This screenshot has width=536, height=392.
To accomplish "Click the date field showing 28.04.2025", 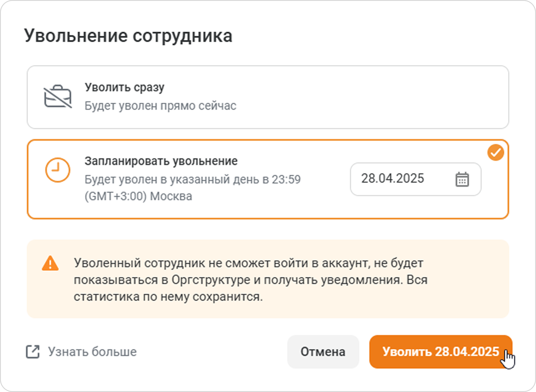I will (x=415, y=179).
